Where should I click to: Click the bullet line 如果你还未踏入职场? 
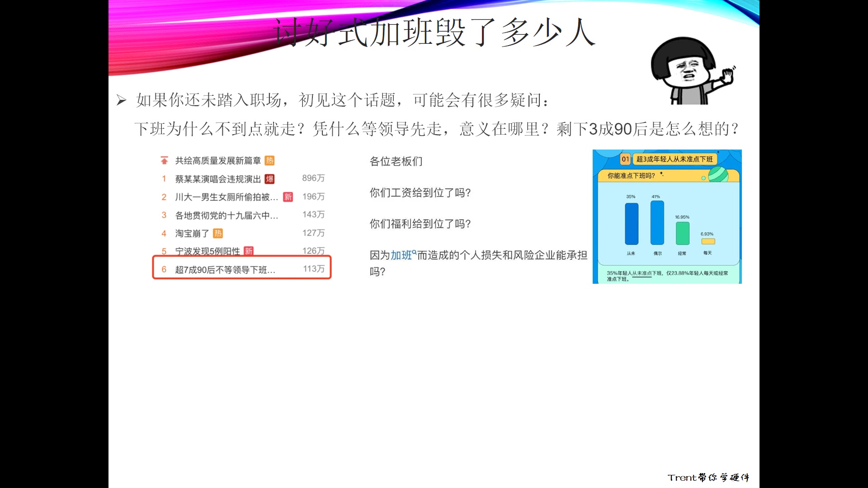342,100
